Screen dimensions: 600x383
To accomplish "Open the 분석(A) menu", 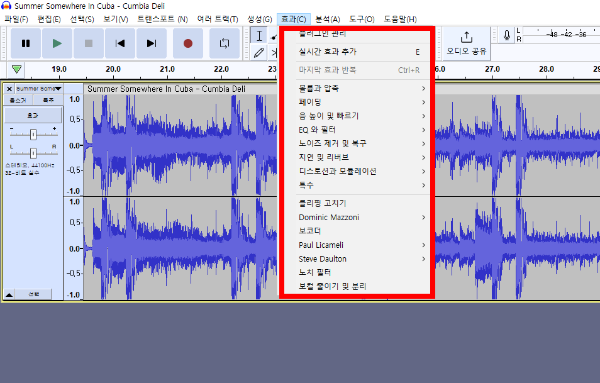I will click(x=328, y=19).
